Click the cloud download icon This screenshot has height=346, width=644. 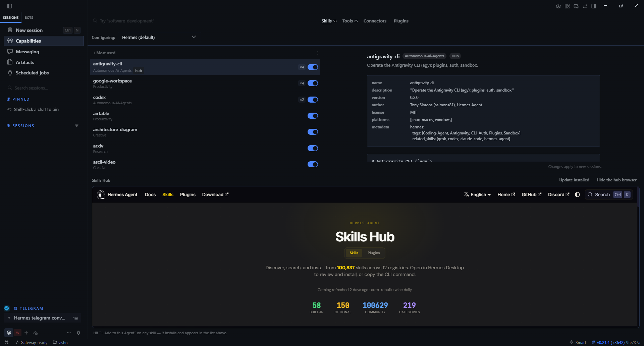coord(36,333)
